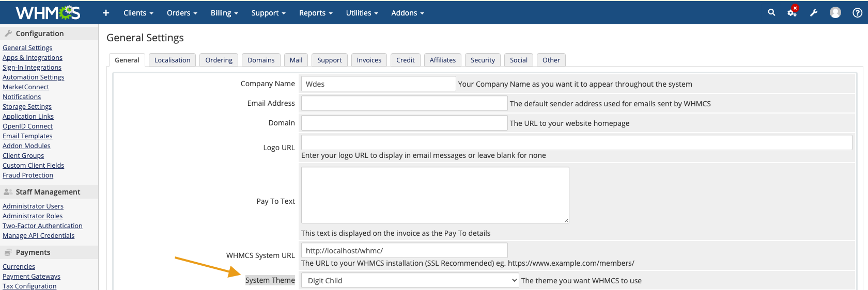Click the Company Name field

click(x=378, y=84)
